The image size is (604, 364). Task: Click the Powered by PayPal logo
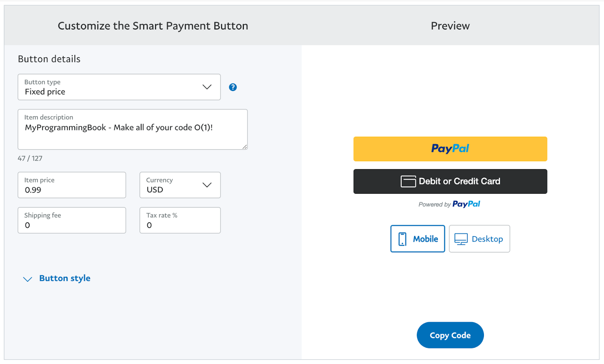click(x=466, y=204)
